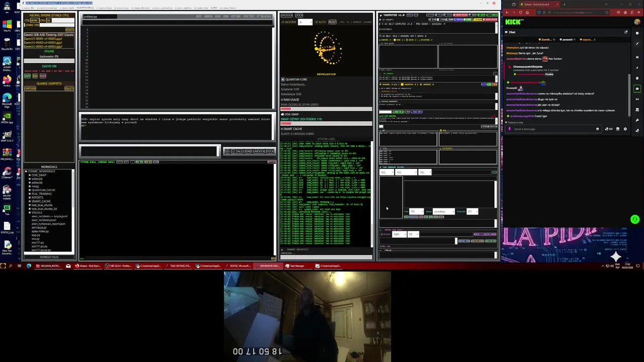
Task: Click the SAFE mode button
Action: pyautogui.click(x=27, y=76)
